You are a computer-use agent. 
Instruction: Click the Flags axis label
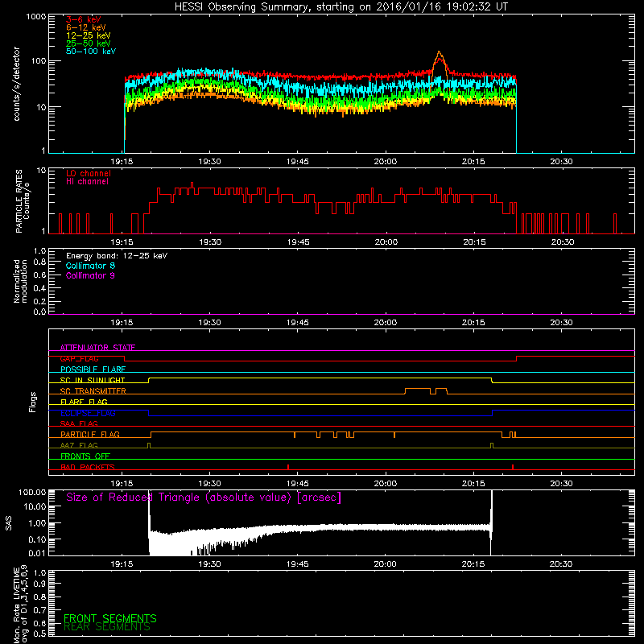(x=33, y=402)
